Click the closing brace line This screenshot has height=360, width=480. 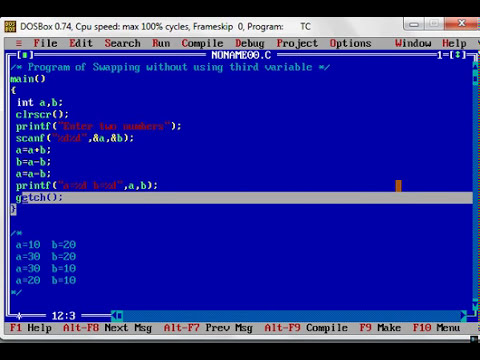[x=13, y=209]
